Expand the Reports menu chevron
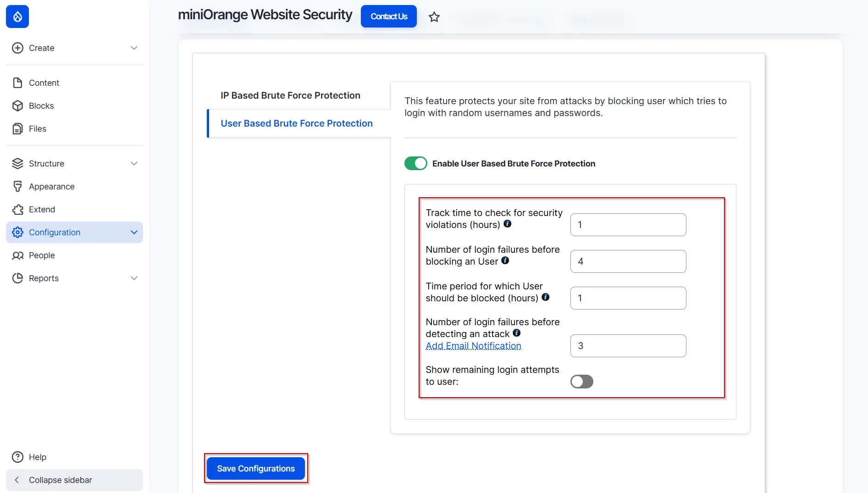 tap(134, 278)
